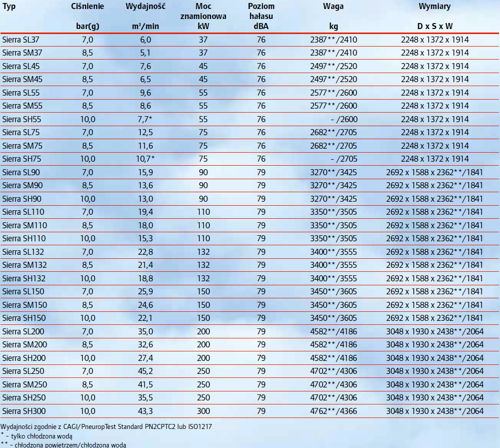Select the weight '- /2600' in Sierra SH55 row
The width and height of the screenshot is (500, 448).
pos(344,119)
